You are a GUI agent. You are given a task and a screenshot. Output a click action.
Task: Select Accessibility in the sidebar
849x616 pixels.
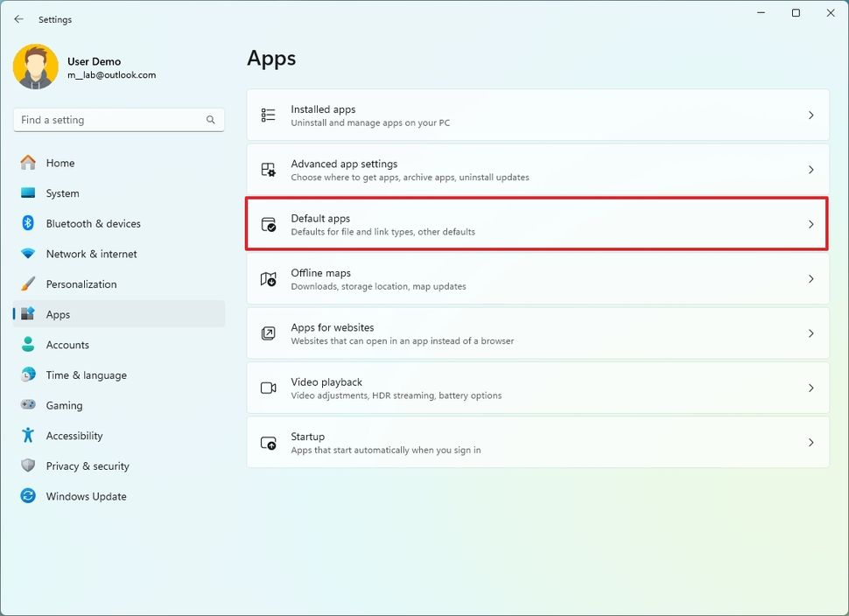(x=74, y=436)
